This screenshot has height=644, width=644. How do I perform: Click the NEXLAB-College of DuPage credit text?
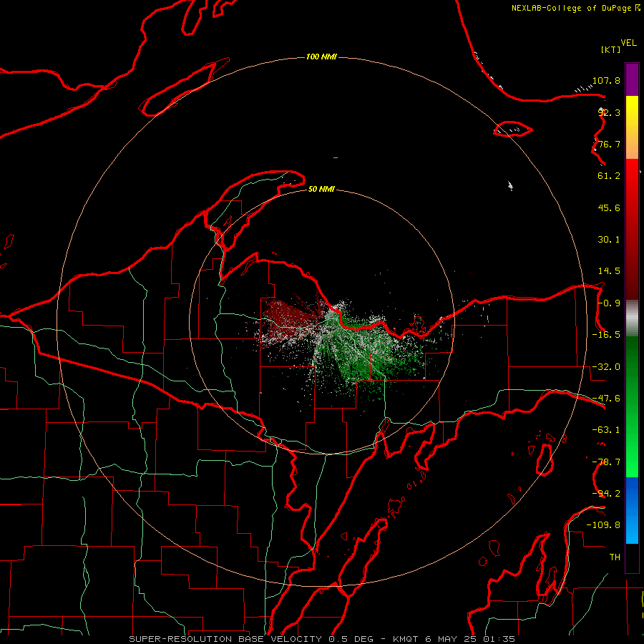[575, 8]
